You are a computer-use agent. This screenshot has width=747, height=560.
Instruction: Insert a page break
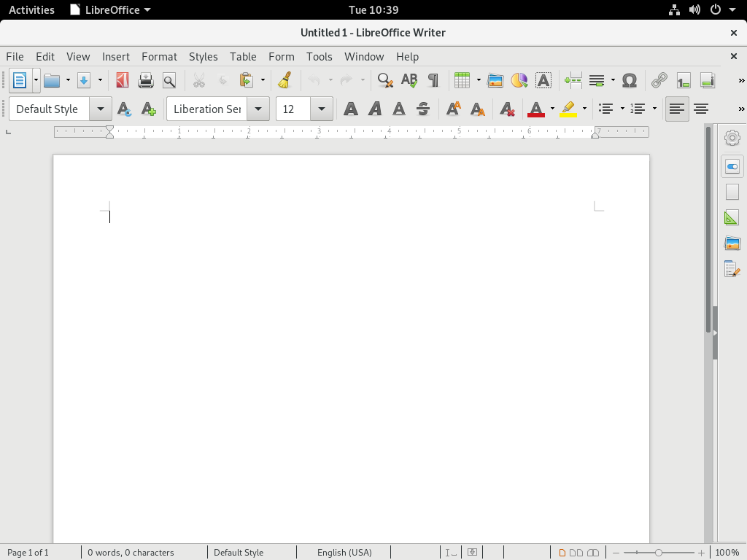[573, 80]
